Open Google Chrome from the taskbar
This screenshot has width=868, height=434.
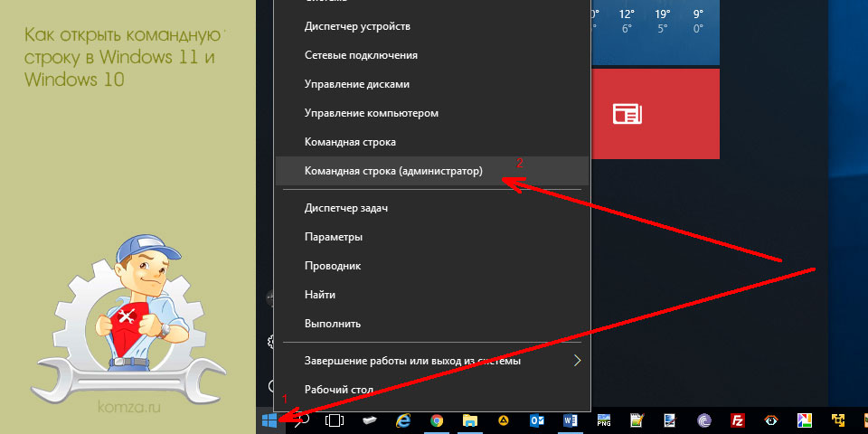(437, 420)
